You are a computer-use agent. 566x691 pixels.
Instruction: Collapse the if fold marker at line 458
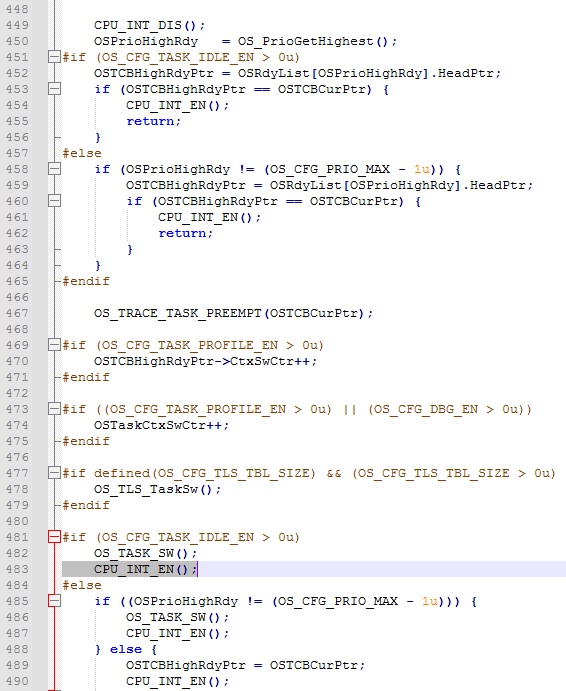[x=54, y=169]
